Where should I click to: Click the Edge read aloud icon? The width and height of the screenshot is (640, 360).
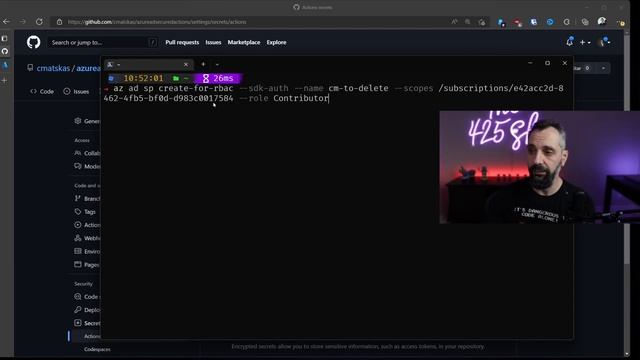click(454, 22)
